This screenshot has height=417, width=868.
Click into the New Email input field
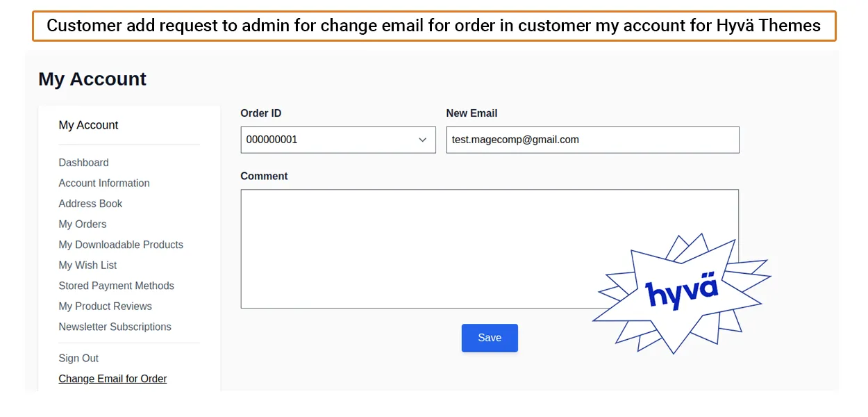tap(592, 140)
